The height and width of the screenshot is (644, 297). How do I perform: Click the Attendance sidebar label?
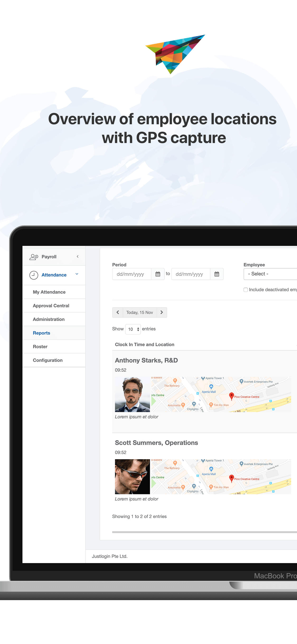(x=54, y=275)
